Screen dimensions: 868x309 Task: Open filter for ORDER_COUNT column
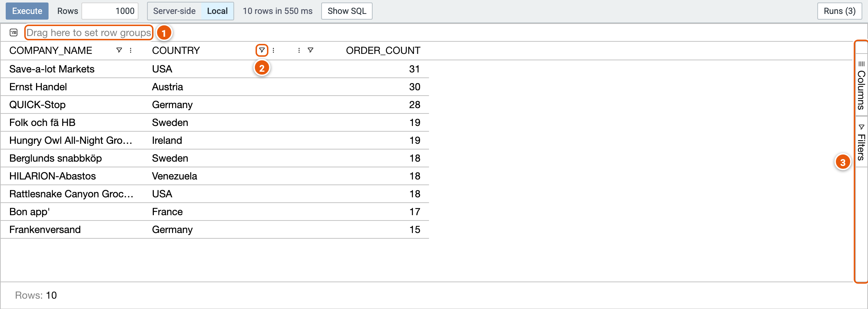(311, 50)
